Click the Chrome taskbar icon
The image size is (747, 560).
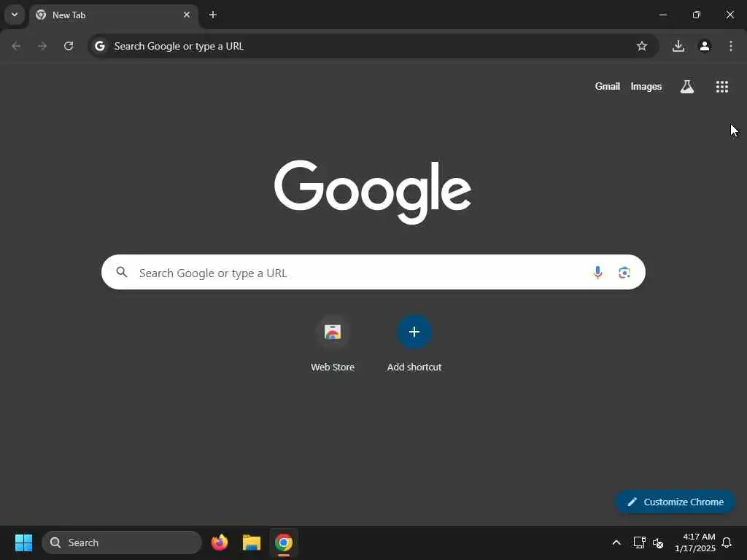[284, 542]
